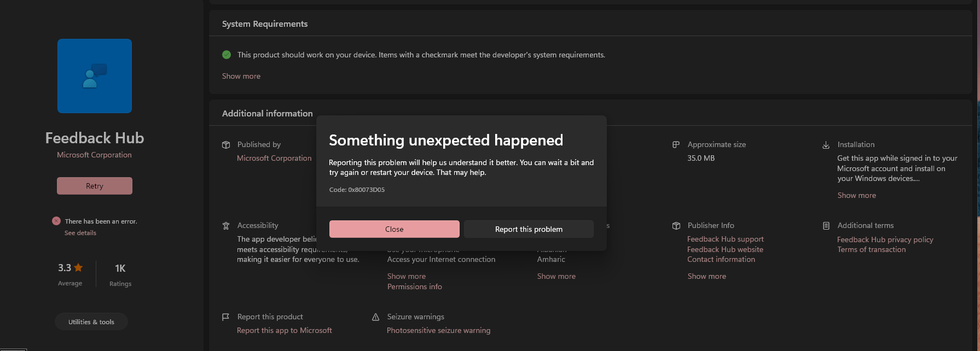The width and height of the screenshot is (980, 351).
Task: Open Photosensitive seizure warning link
Action: pos(438,330)
